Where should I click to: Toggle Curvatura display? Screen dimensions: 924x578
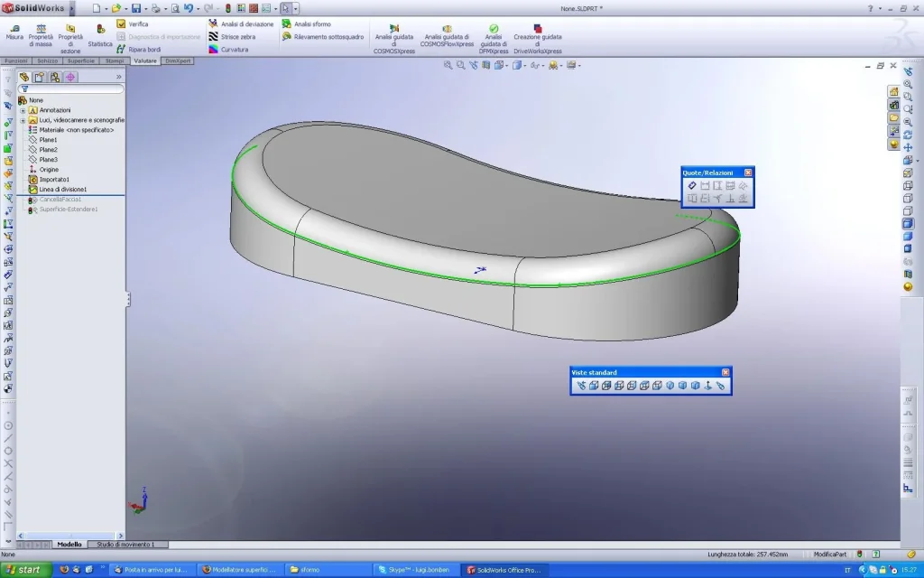tap(228, 50)
